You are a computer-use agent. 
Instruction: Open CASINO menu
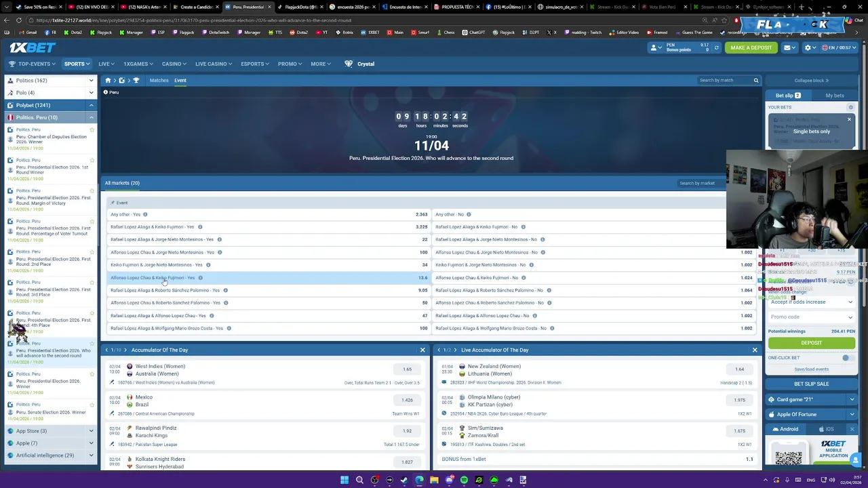(174, 64)
